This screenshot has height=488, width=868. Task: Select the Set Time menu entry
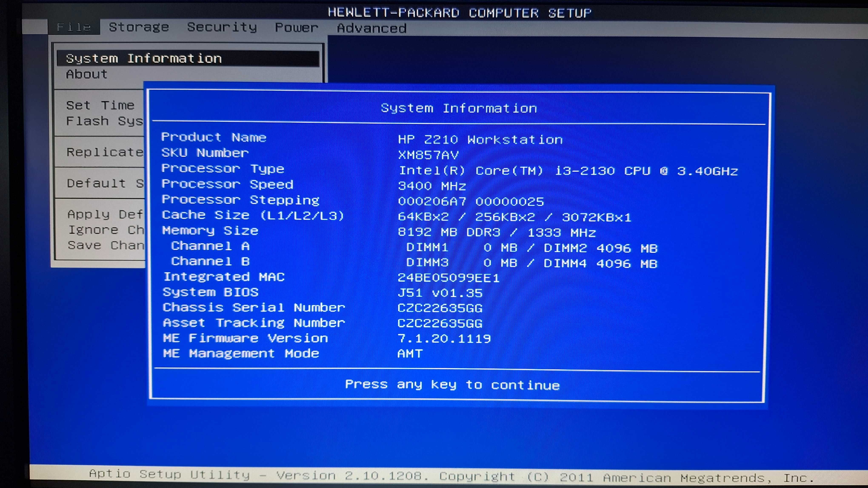(100, 105)
